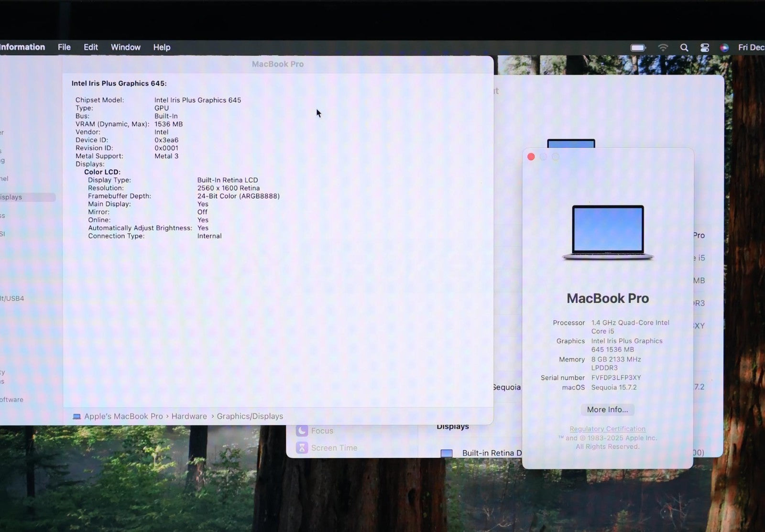Screen dimensions: 765x532
Task: Open the Window menu
Action: click(x=125, y=47)
